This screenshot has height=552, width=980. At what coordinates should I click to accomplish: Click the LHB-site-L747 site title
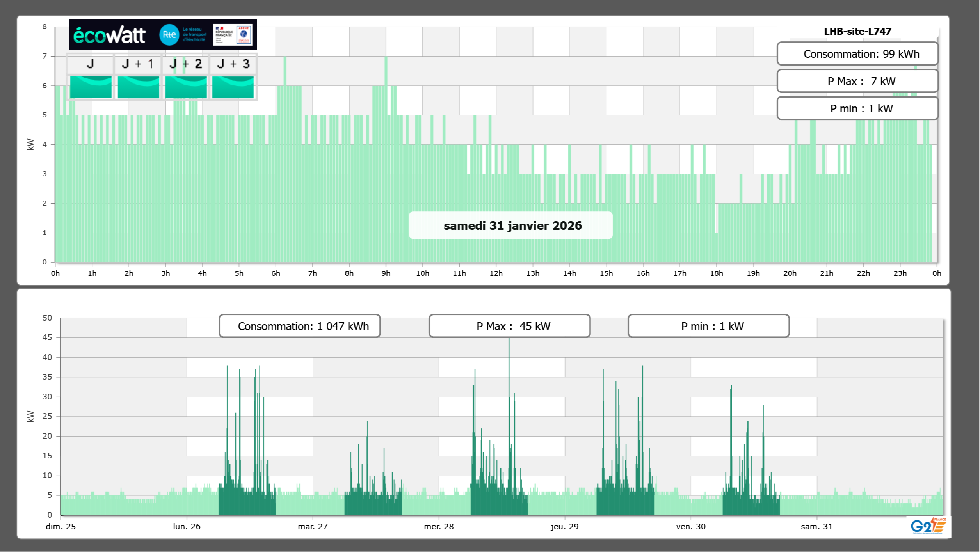(857, 31)
